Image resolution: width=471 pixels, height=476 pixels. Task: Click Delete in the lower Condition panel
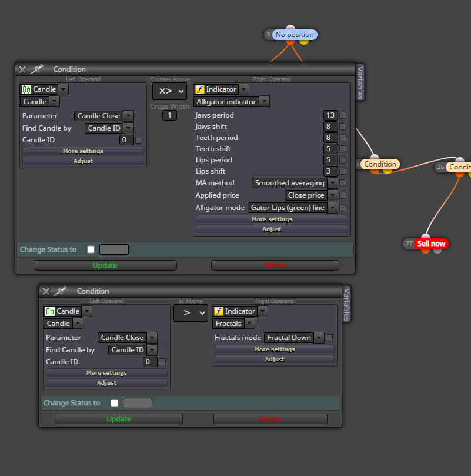(x=270, y=419)
